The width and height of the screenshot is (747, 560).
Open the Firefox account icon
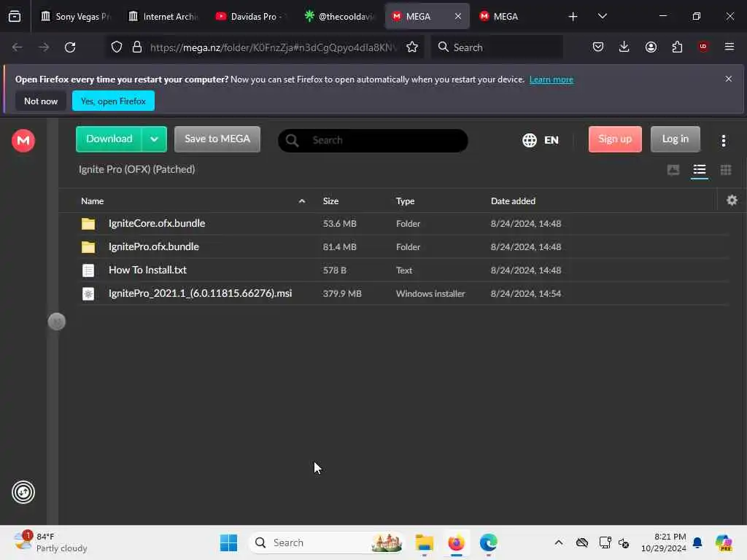(651, 47)
